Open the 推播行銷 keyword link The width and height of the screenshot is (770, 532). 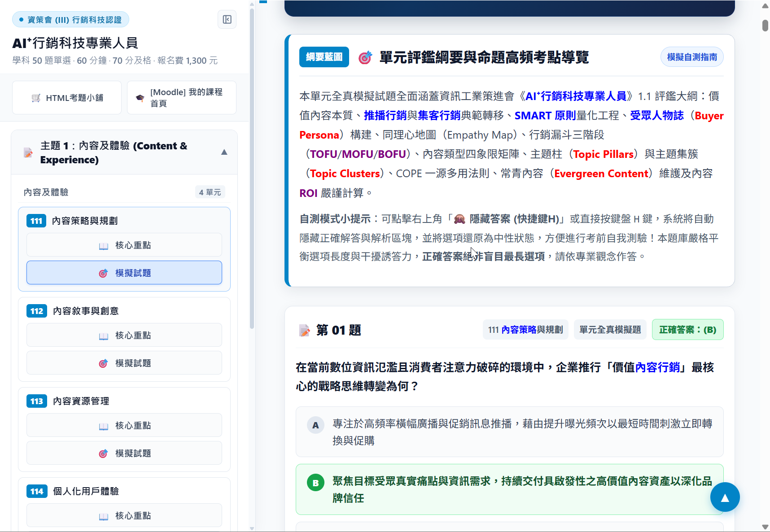[385, 115]
